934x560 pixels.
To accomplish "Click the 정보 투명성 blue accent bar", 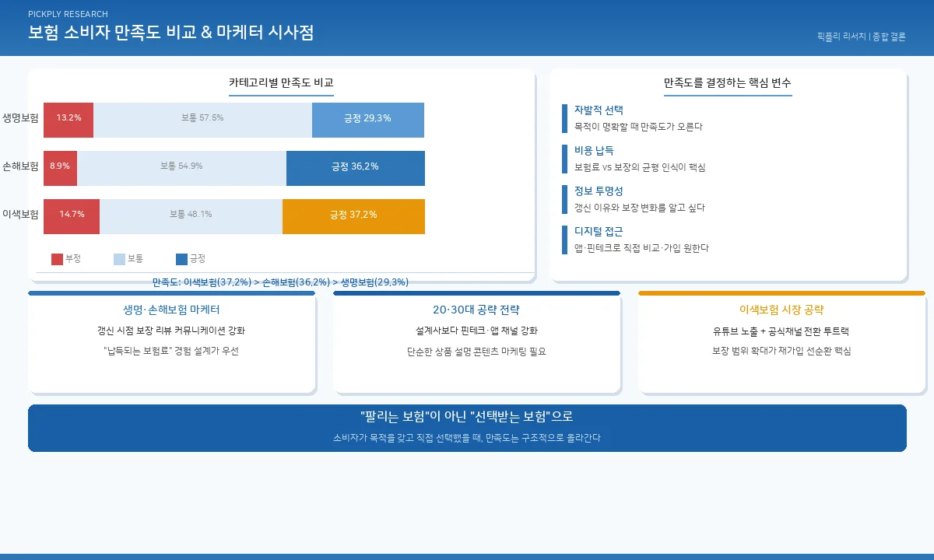I will (566, 197).
